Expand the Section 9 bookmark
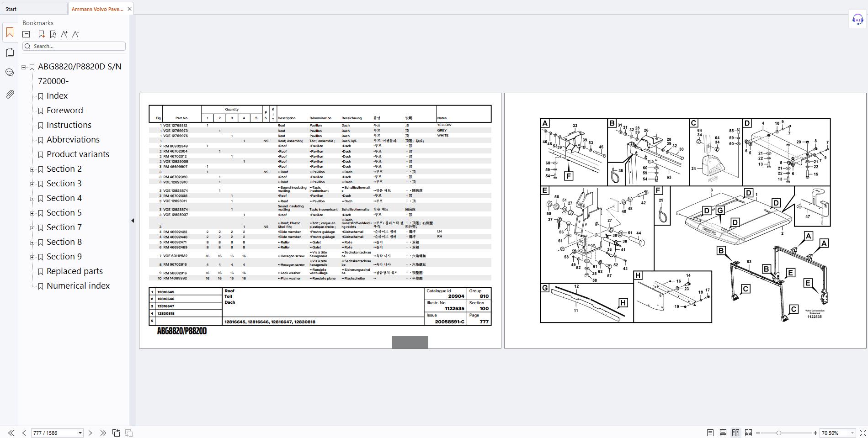The height and width of the screenshot is (438, 868). (32, 257)
